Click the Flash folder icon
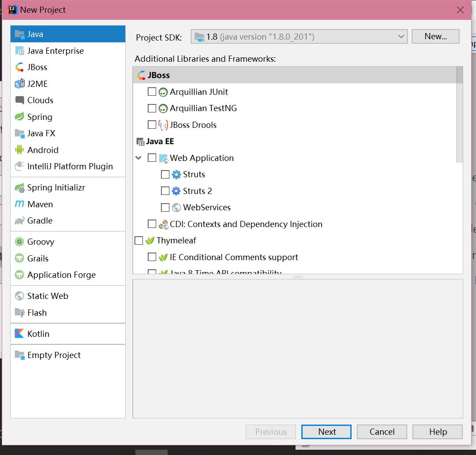The width and height of the screenshot is (476, 455). point(19,313)
